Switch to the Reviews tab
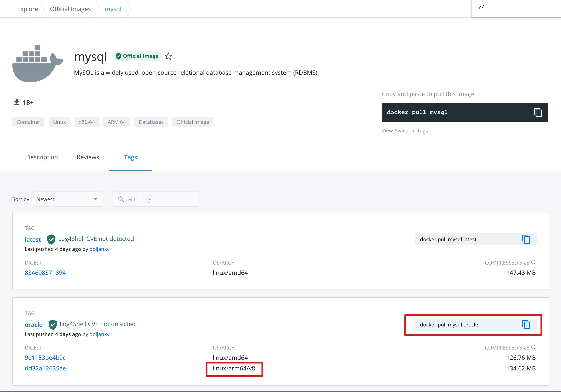Viewport: 561px width, 392px height. point(88,157)
